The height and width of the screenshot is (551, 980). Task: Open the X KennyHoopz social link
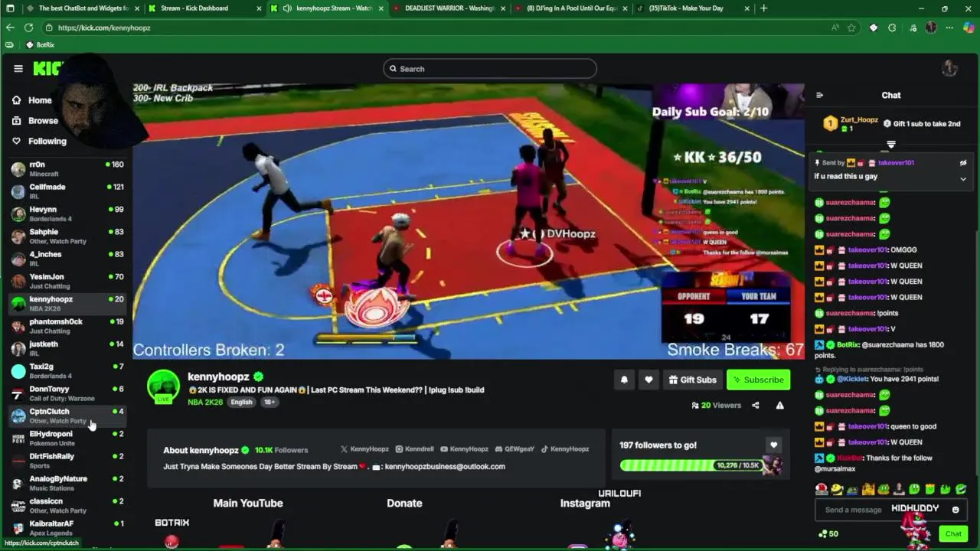pyautogui.click(x=364, y=449)
